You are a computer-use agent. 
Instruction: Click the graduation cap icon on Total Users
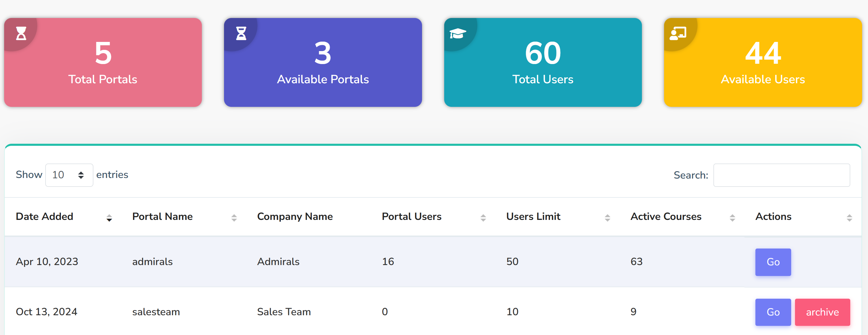click(457, 33)
